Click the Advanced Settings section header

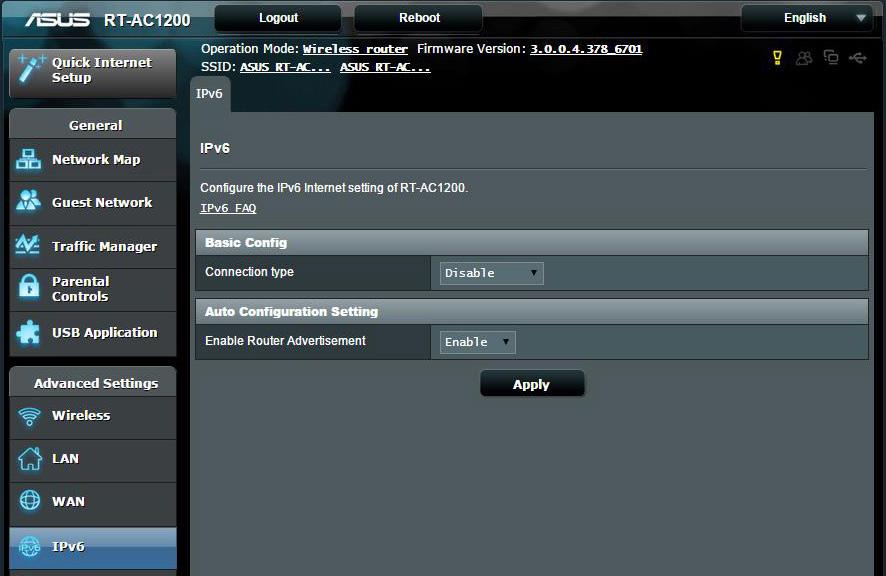(x=93, y=383)
